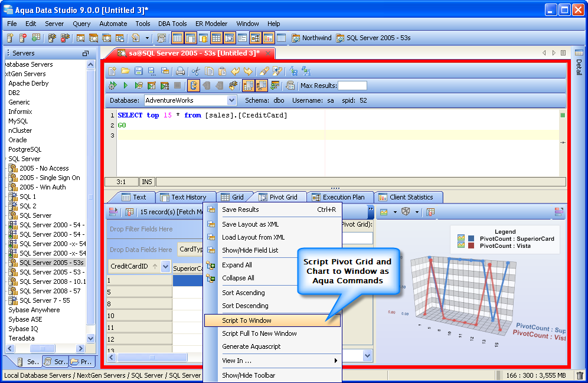This screenshot has height=383, width=588.
Task: Open the 3D cube dropdown arrow
Action: point(417,212)
